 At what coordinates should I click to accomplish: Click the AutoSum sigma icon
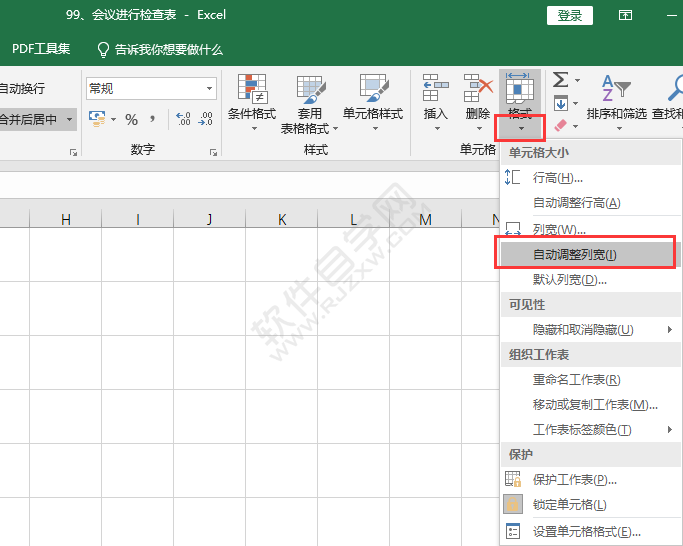(x=560, y=80)
